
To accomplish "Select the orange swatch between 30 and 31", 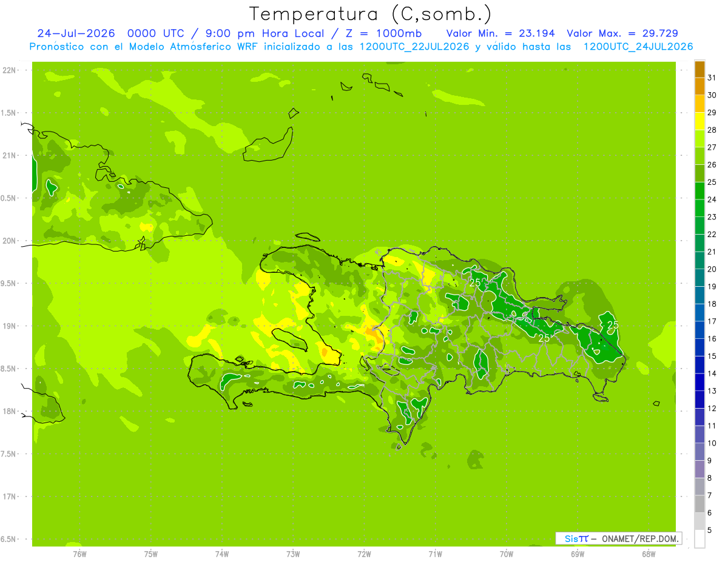I will point(699,87).
